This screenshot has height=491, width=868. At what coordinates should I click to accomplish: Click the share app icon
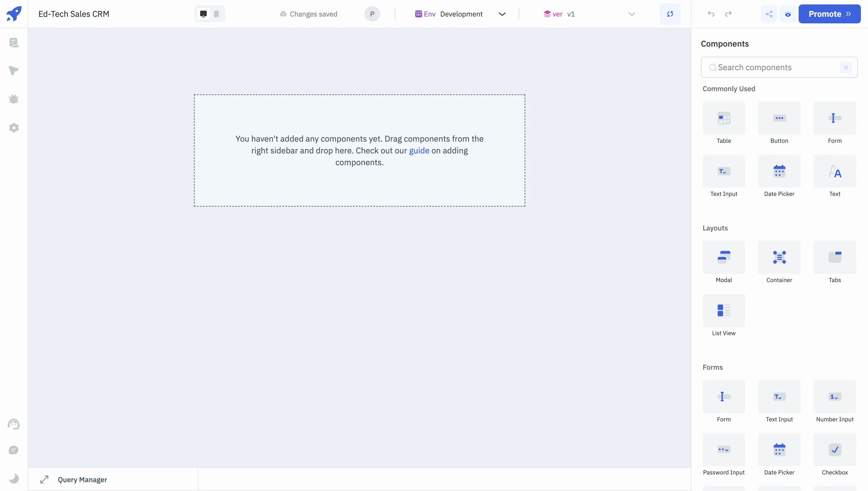pos(769,14)
